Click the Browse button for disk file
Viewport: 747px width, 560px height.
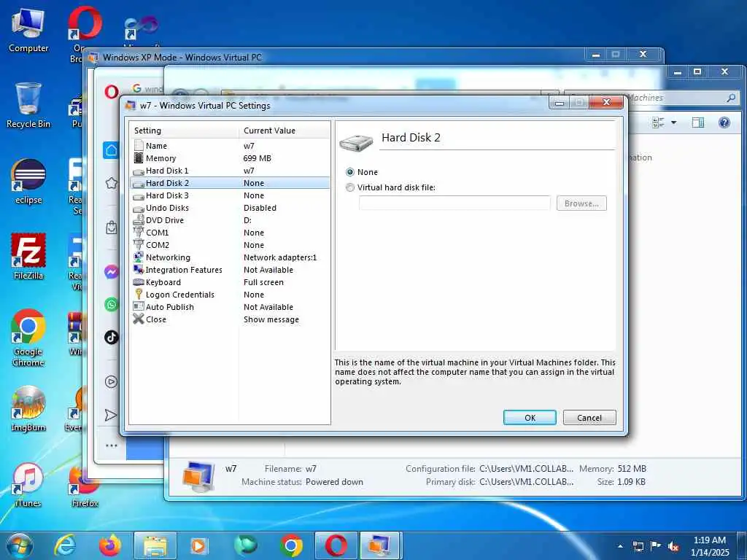[x=581, y=203]
